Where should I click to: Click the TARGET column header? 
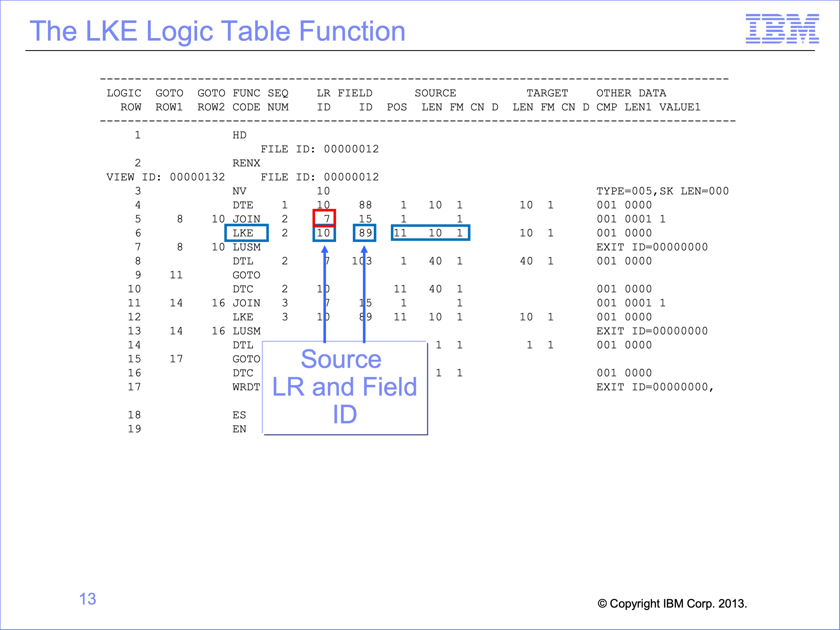(x=547, y=93)
